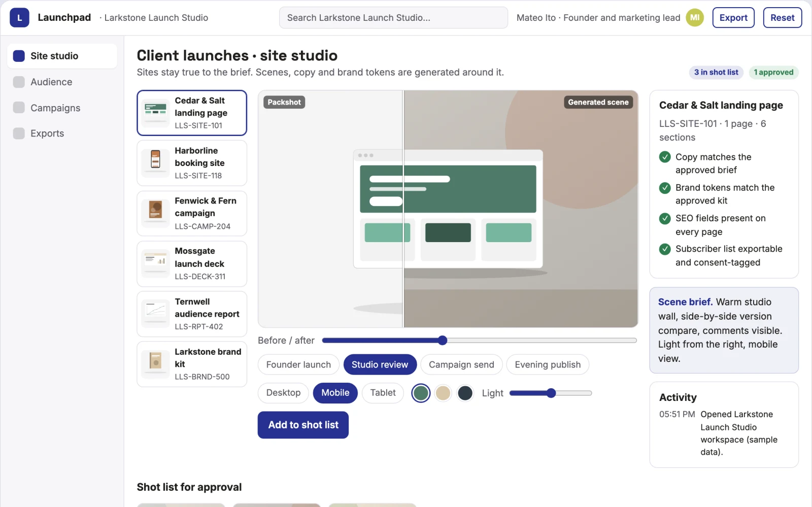Select the Cedar & Salt landing page thumbnail

[155, 113]
